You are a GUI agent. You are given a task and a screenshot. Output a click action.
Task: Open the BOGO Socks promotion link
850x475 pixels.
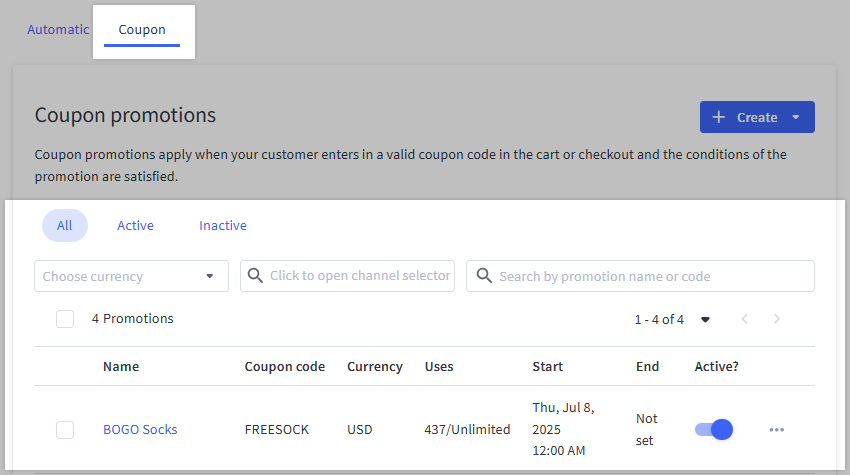140,430
